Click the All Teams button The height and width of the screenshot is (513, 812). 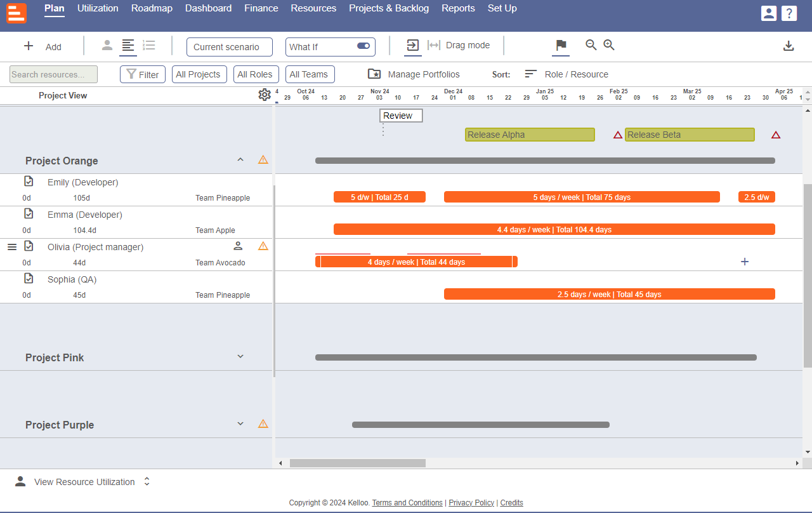pyautogui.click(x=310, y=74)
